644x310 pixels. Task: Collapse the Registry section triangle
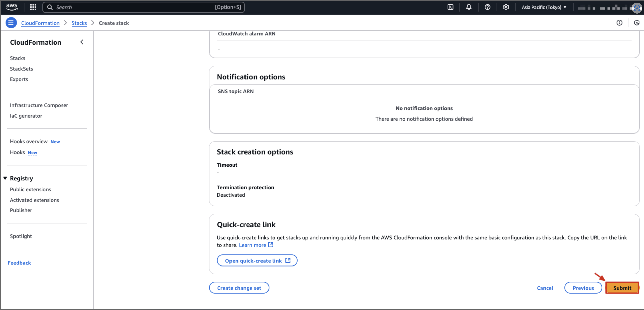pyautogui.click(x=5, y=178)
